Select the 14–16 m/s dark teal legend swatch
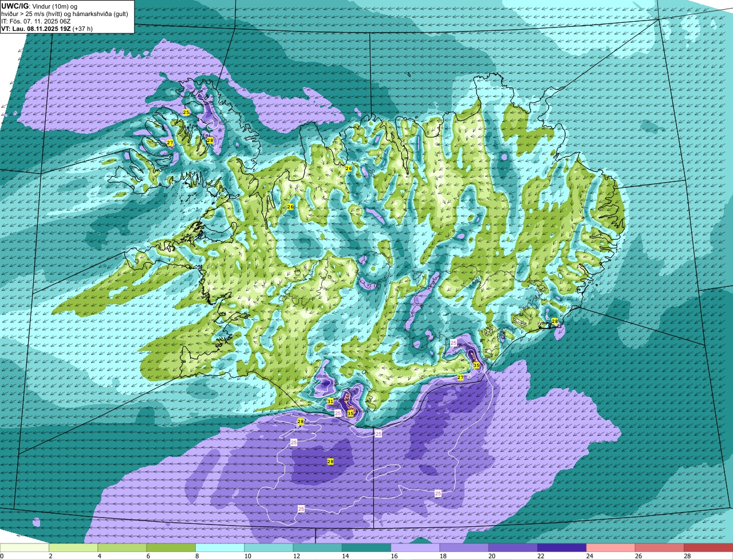This screenshot has width=733, height=560. (366, 548)
